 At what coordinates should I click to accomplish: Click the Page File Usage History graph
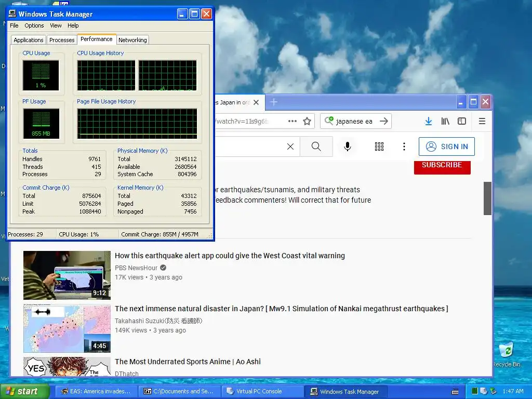[137, 124]
